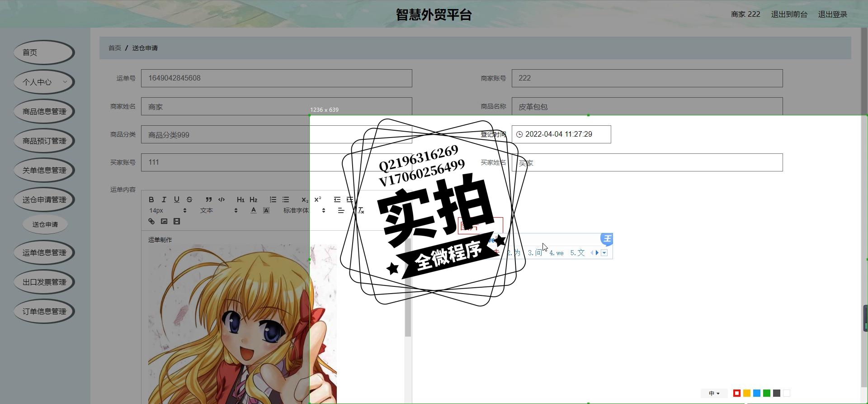Select the yellow color swatch

click(747, 393)
